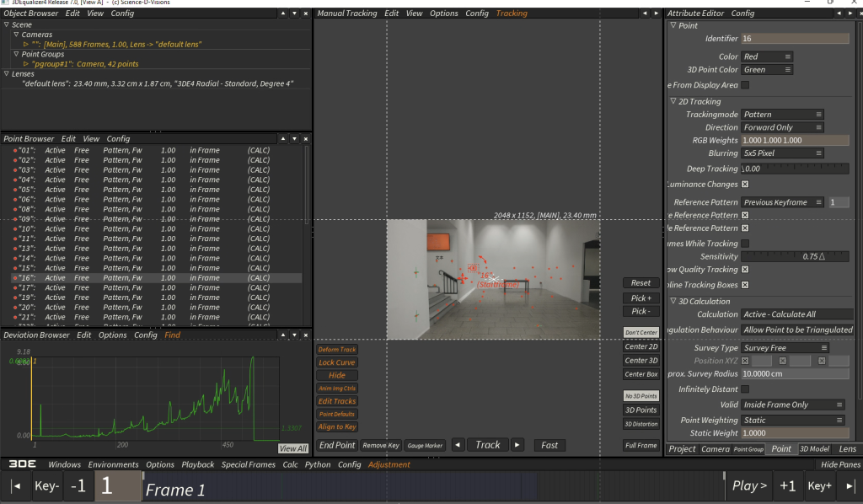Click the Remove Key button
This screenshot has height=504, width=863.
coord(380,445)
